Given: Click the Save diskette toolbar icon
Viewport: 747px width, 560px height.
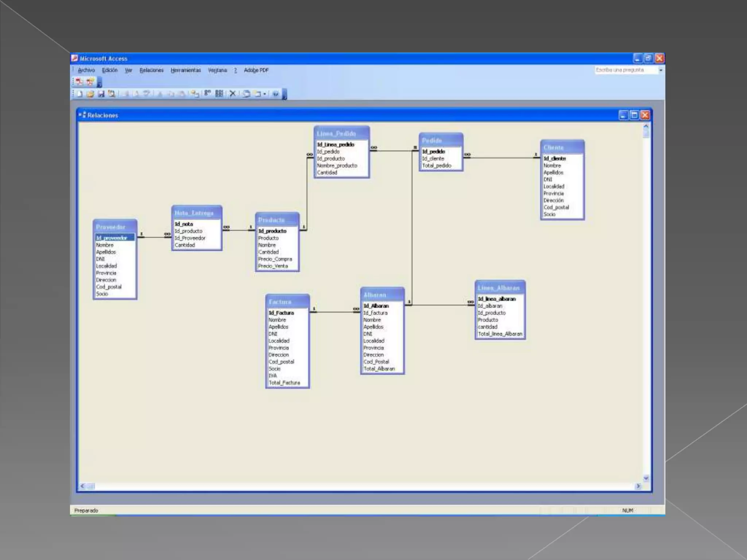Looking at the screenshot, I should (x=101, y=94).
